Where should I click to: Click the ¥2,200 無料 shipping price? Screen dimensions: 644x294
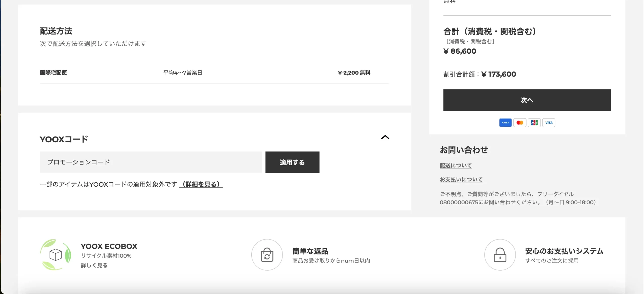tap(354, 73)
